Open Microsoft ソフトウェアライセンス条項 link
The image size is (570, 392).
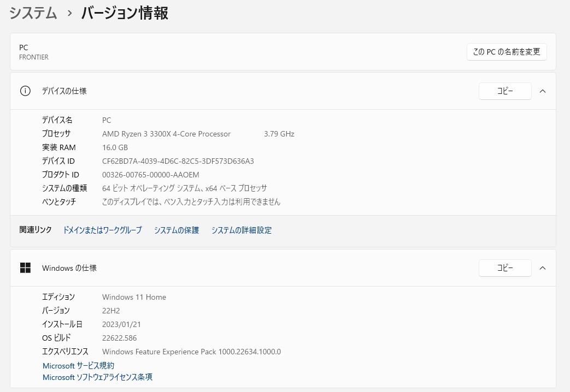[97, 377]
